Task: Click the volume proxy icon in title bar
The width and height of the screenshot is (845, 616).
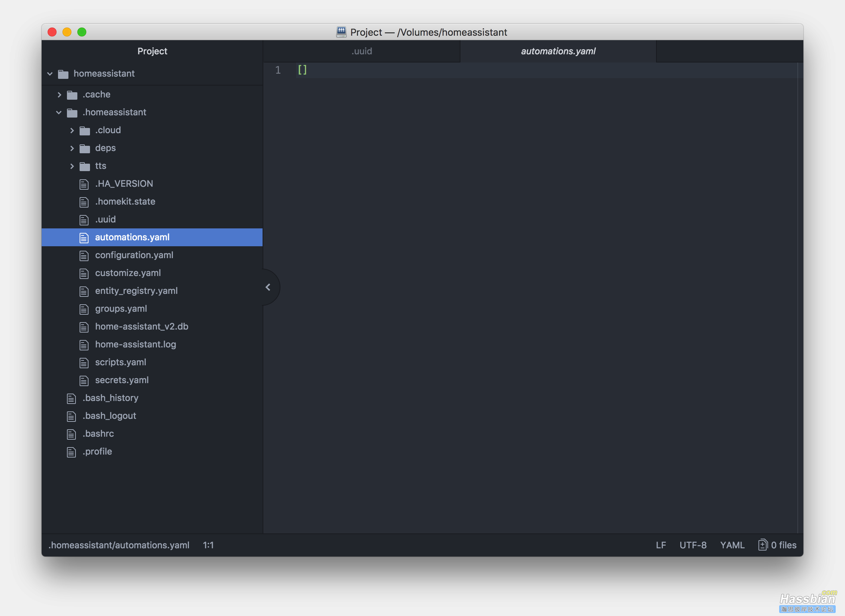Action: [x=341, y=32]
